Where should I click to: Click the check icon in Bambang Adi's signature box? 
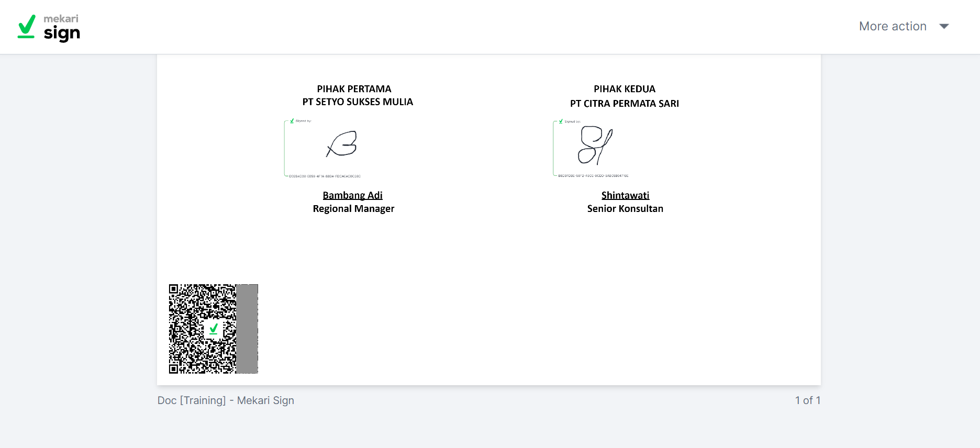point(292,121)
